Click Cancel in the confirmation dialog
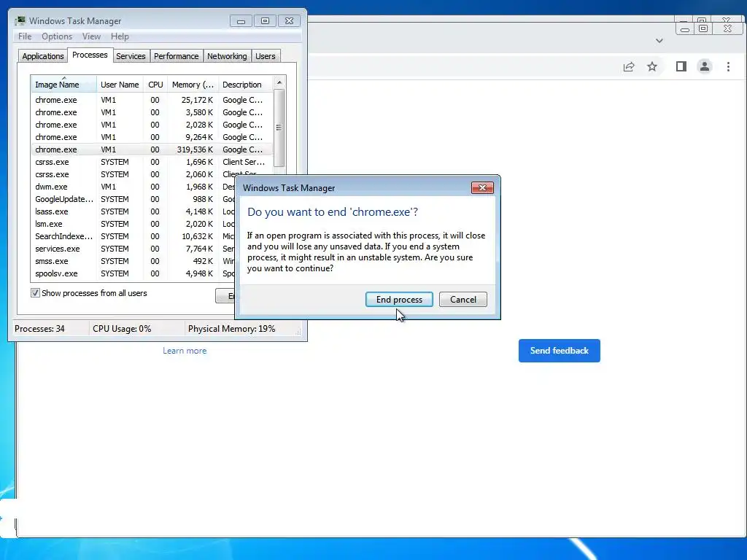 coord(463,300)
